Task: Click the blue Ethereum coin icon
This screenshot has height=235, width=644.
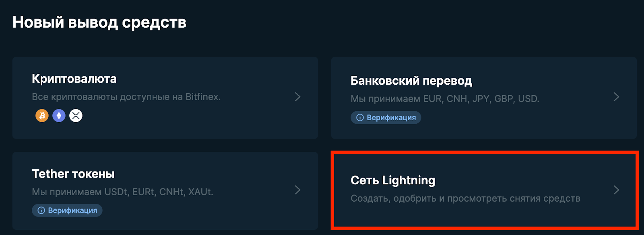Action: (x=59, y=116)
